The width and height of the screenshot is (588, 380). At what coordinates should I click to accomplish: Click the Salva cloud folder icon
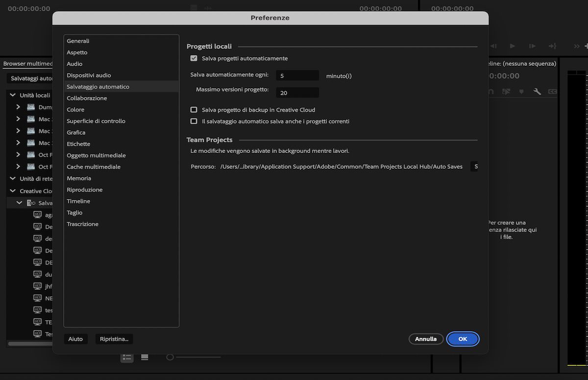tap(31, 203)
